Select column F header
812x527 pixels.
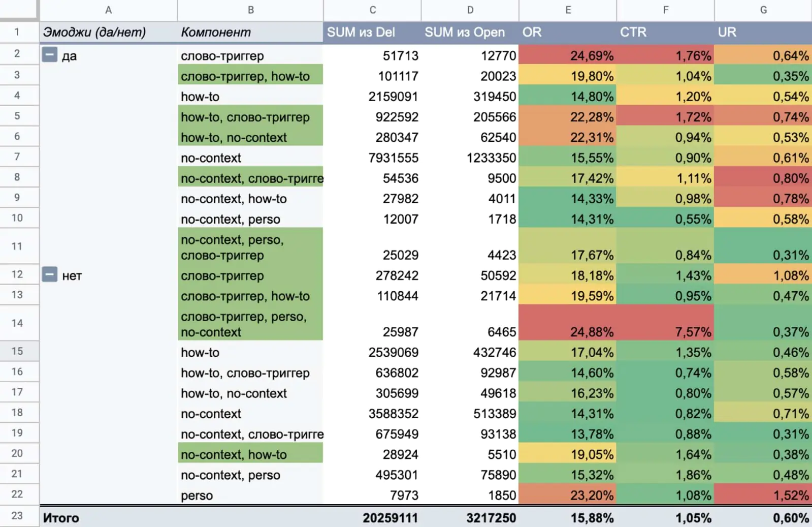coord(665,10)
